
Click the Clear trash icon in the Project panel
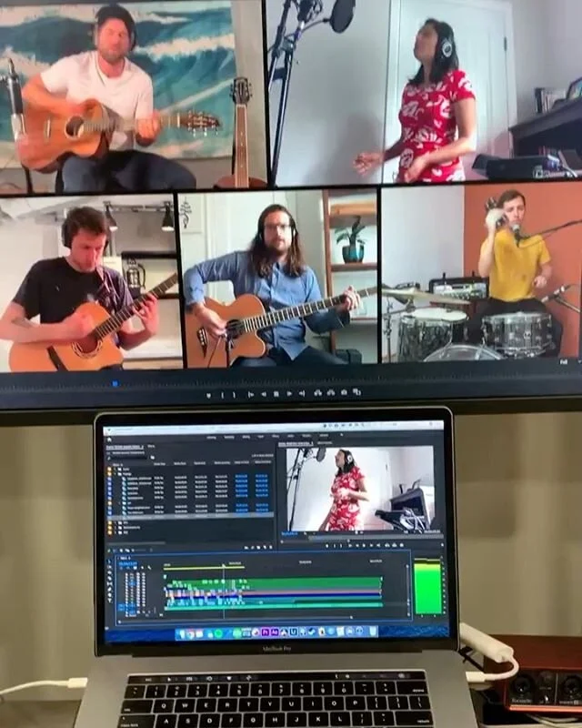271,548
